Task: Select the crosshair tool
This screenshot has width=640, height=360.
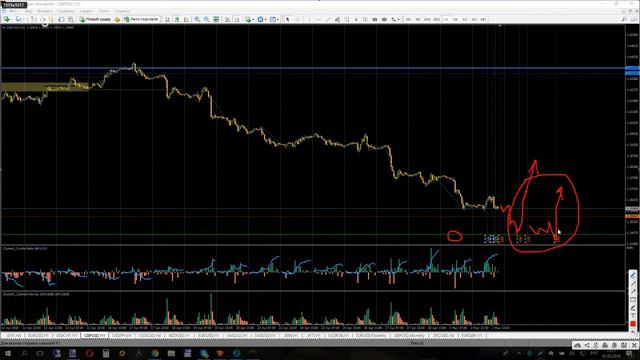Action: 298,19
